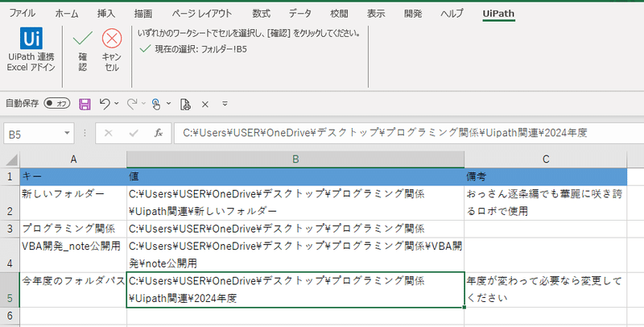Click cell 今年度のフォルダパス
This screenshot has height=327, width=644.
click(x=73, y=289)
